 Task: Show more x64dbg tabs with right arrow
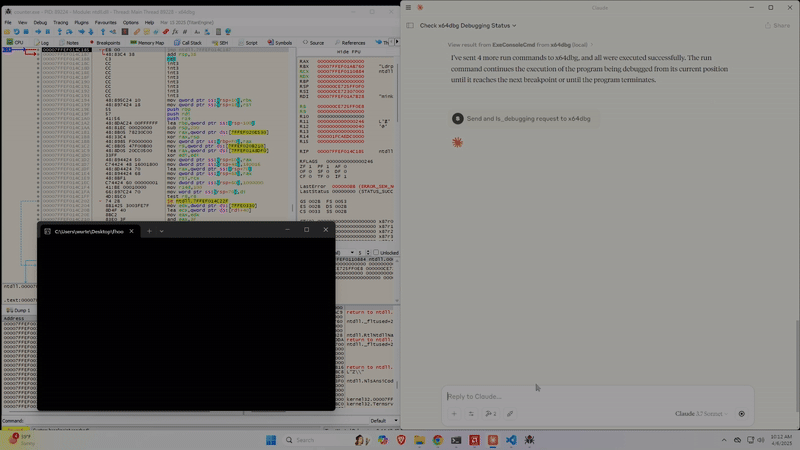(397, 42)
